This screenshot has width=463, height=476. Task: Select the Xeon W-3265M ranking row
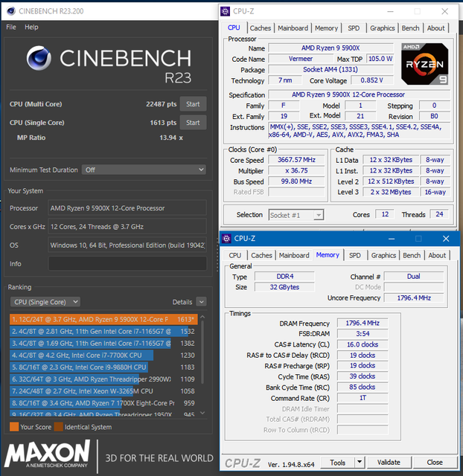(103, 391)
